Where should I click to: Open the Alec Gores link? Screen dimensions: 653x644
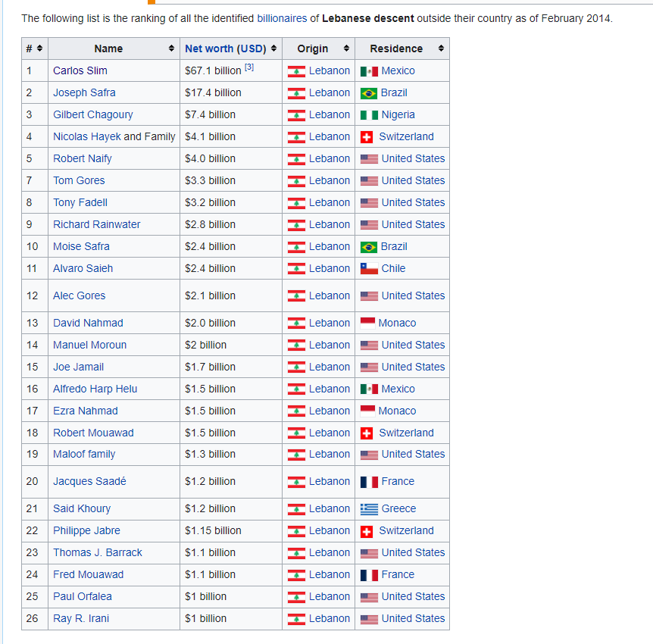pos(79,295)
